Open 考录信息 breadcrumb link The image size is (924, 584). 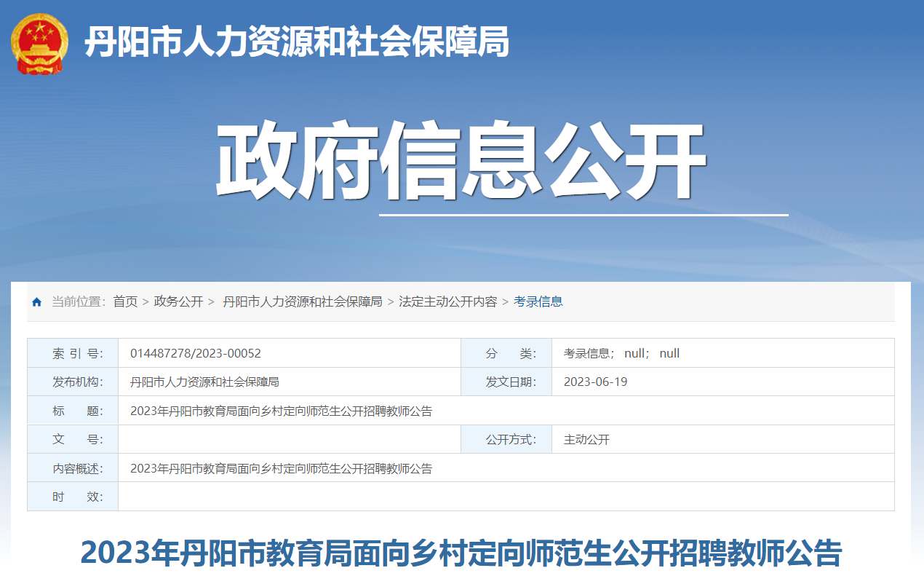click(538, 301)
